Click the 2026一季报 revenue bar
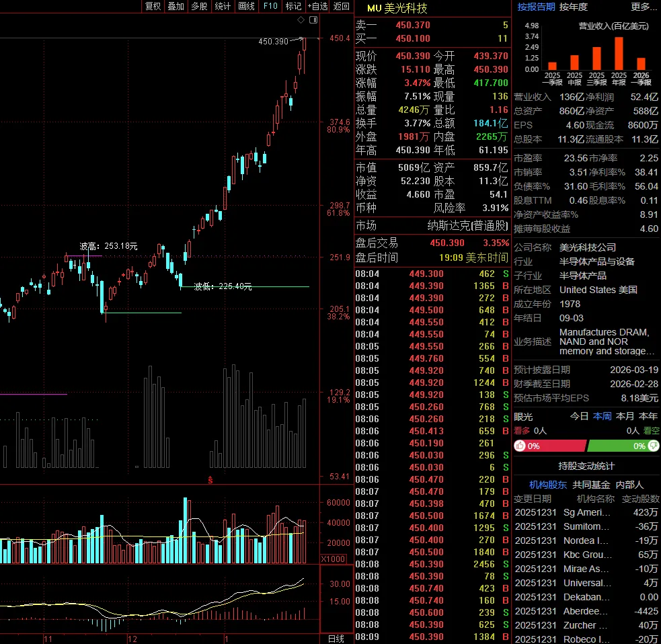The image size is (661, 644). [641, 64]
